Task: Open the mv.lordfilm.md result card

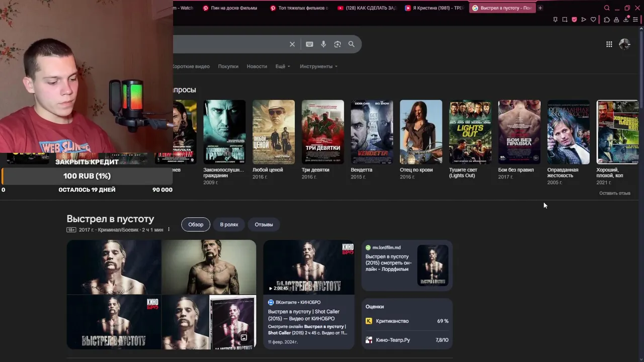Action: tap(407, 265)
